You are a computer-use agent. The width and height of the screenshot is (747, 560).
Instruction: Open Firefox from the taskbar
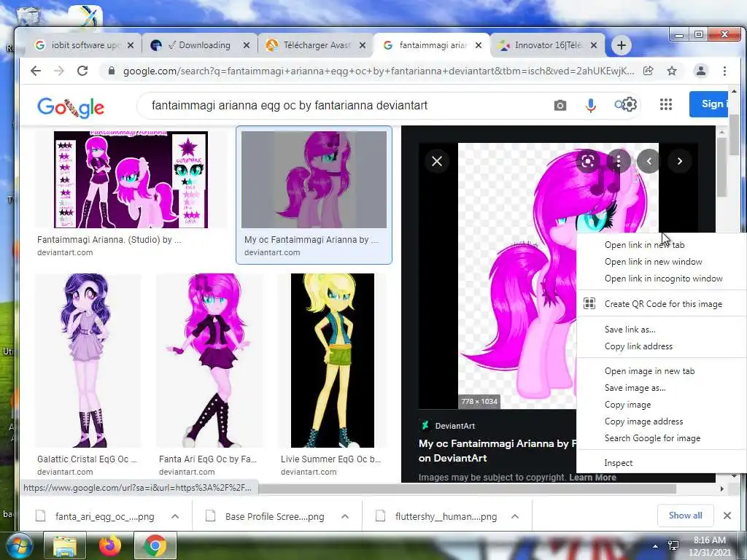[x=110, y=545]
